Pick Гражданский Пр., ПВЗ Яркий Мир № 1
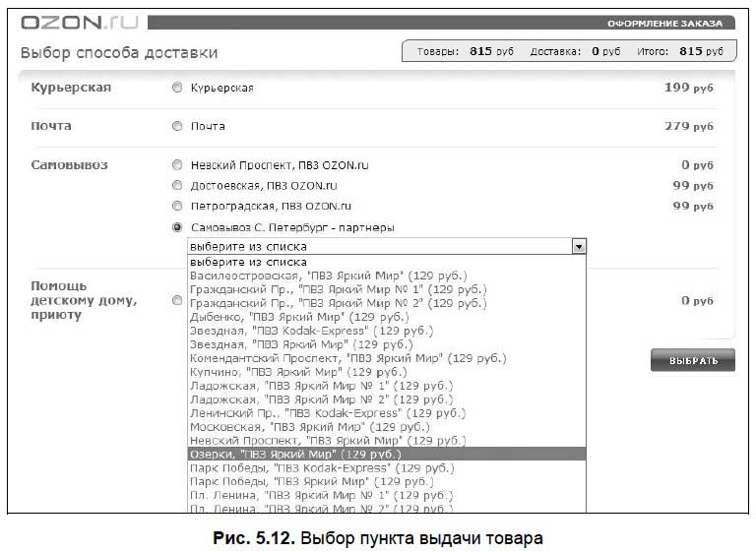 tap(387, 289)
